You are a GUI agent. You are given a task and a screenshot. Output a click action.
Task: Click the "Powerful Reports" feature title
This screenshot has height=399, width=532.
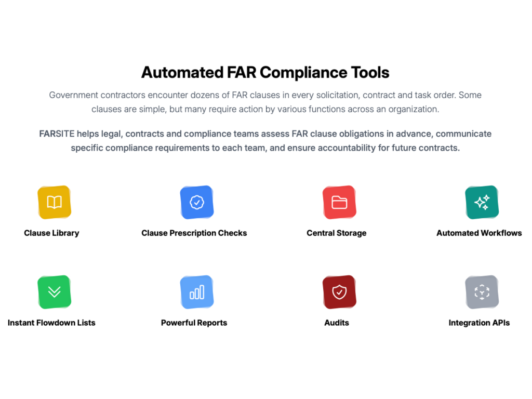coord(194,323)
